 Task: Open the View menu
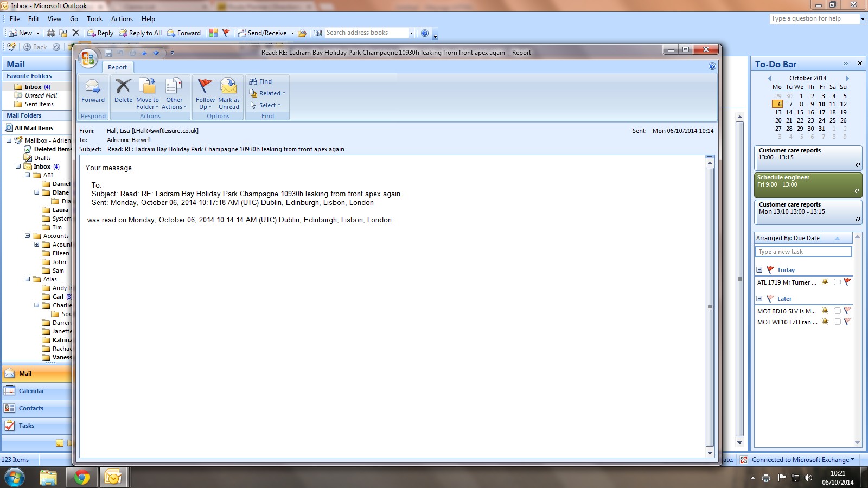pyautogui.click(x=54, y=19)
